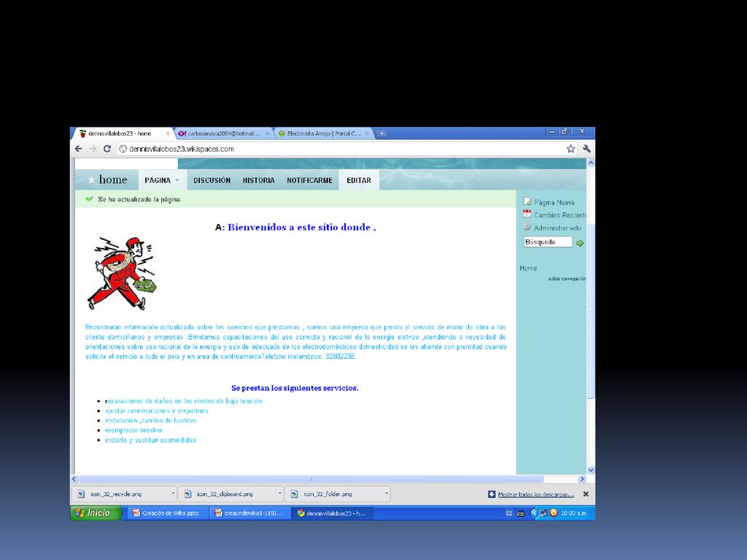747x560 pixels.
Task: Close the Electricista Amigo tab
Action: click(x=367, y=134)
